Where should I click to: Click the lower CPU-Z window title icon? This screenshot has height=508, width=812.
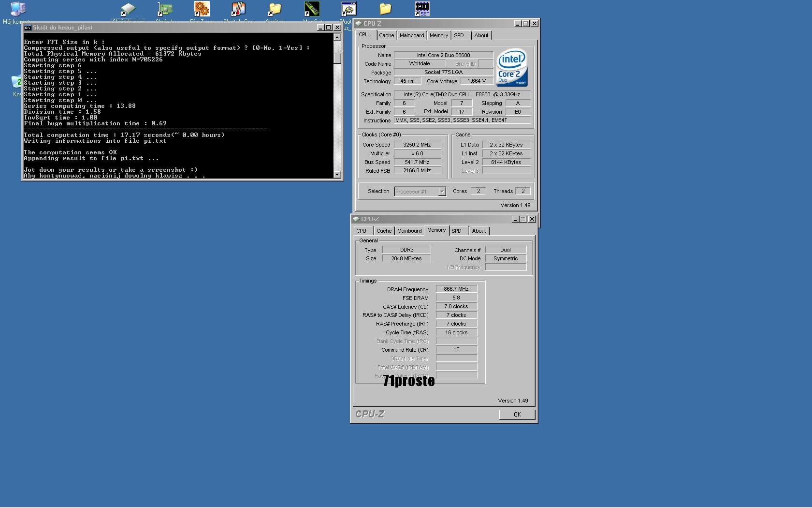click(356, 219)
